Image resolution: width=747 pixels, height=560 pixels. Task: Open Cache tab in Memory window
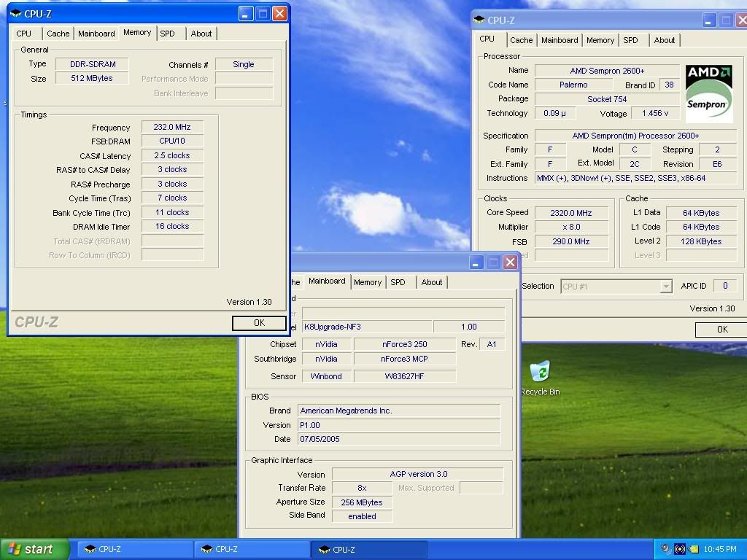(58, 34)
